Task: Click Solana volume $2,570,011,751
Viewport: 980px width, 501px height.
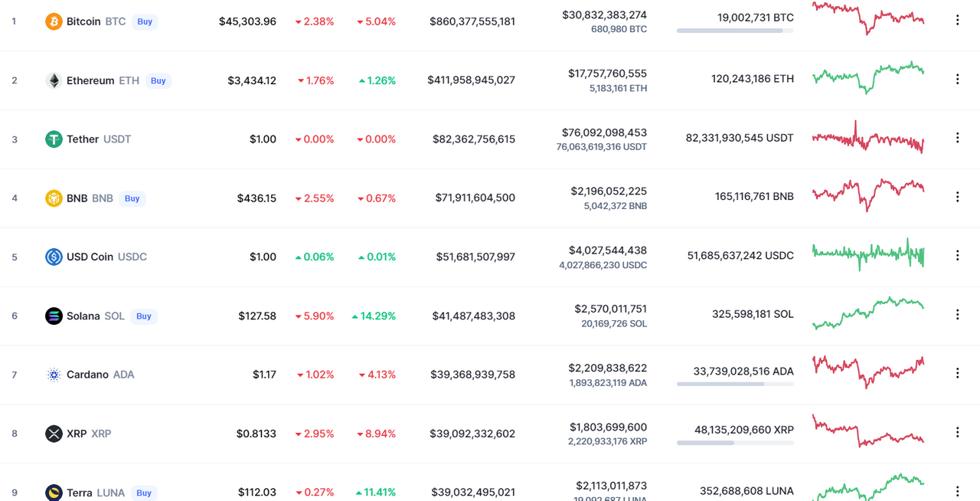Action: (x=610, y=309)
